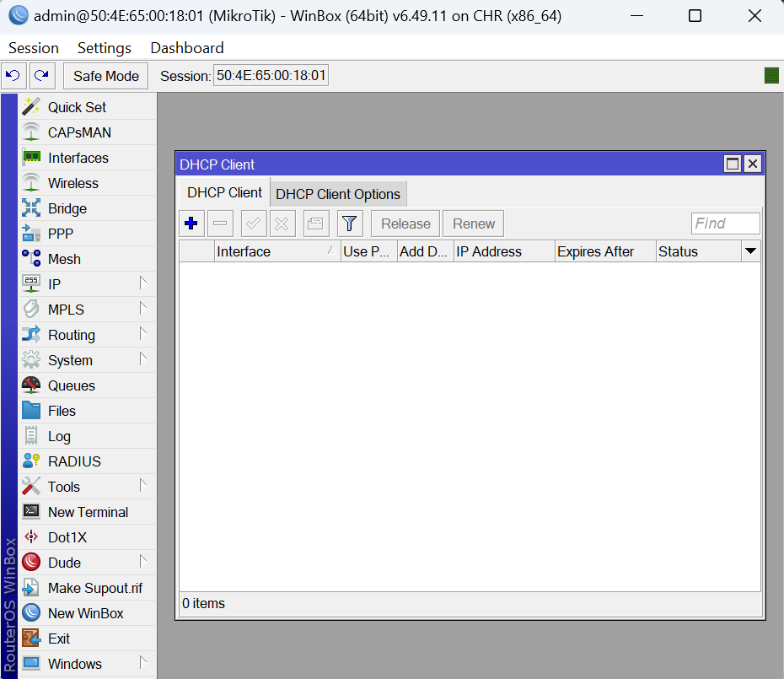Open the RADIUS settings
This screenshot has width=784, height=679.
pyautogui.click(x=88, y=461)
